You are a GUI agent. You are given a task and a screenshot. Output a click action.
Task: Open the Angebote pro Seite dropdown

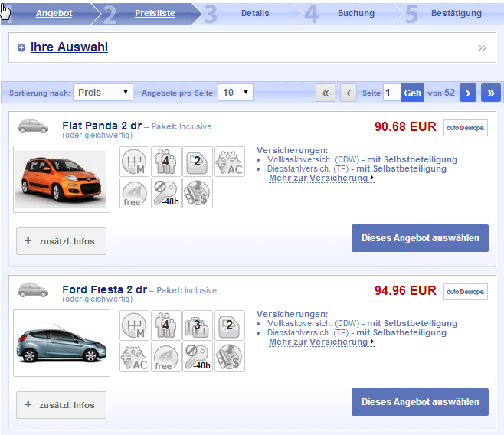[236, 93]
